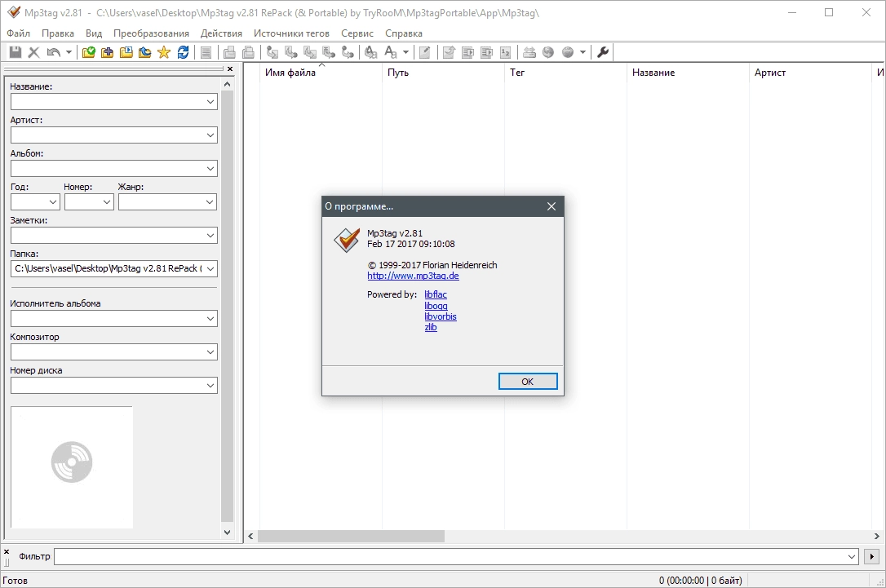Click the Favorites star toolbar icon

tap(164, 52)
